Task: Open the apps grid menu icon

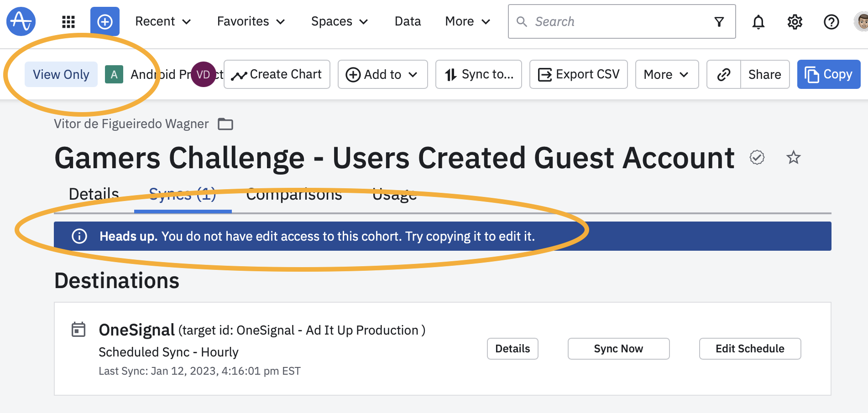Action: pos(68,21)
